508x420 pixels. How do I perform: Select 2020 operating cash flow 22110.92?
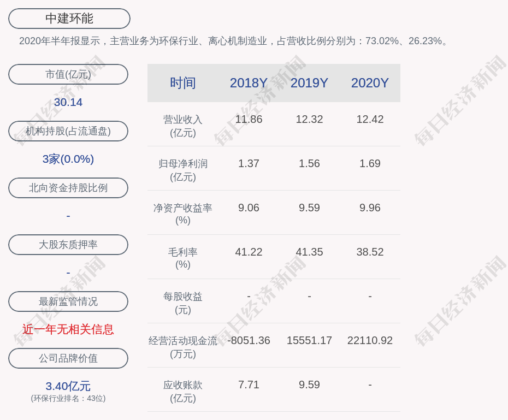tap(370, 341)
